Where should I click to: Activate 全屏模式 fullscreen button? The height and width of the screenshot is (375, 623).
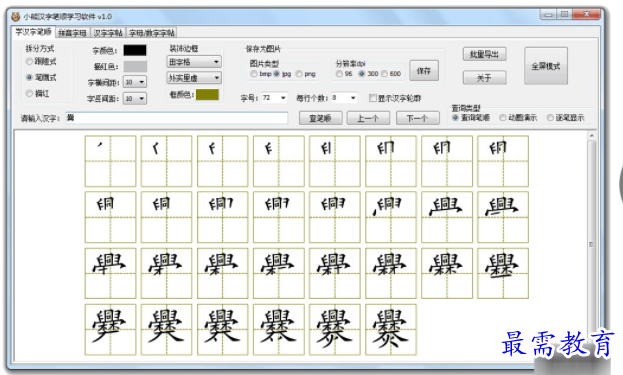[546, 66]
